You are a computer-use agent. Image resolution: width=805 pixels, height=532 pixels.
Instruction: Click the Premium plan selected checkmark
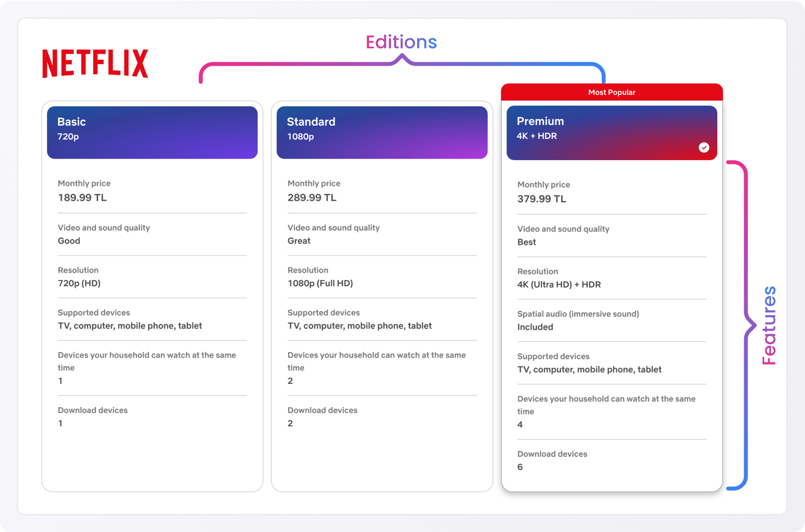point(703,148)
